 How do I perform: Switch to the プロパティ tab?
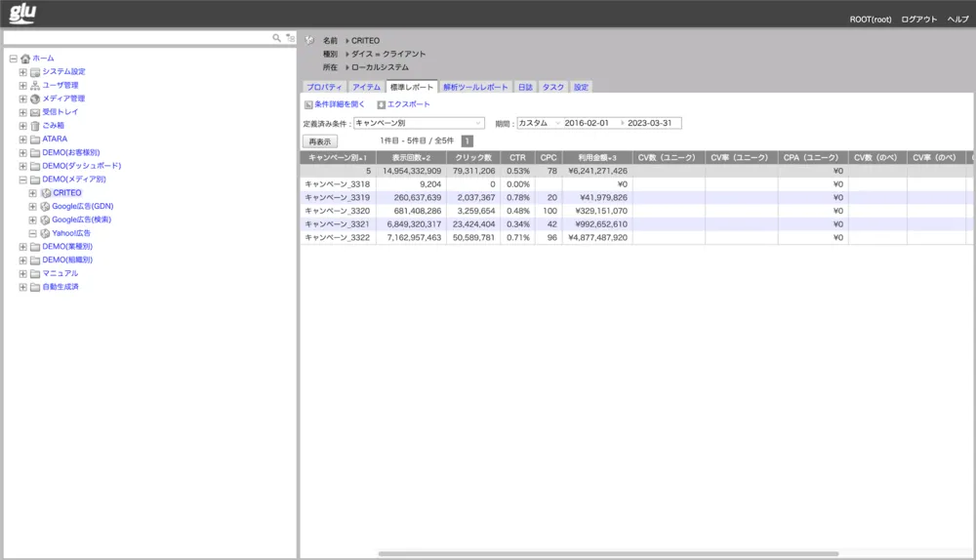pos(324,88)
